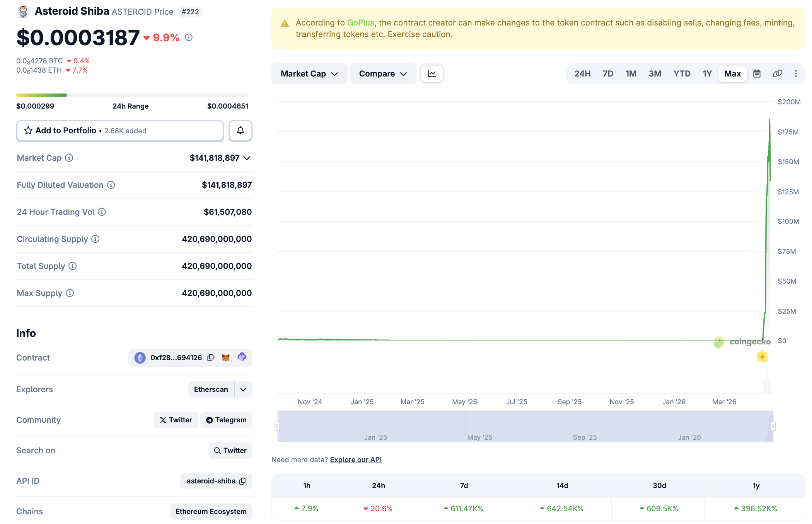Click the chart share link icon
The width and height of the screenshot is (812, 524).
(x=777, y=74)
